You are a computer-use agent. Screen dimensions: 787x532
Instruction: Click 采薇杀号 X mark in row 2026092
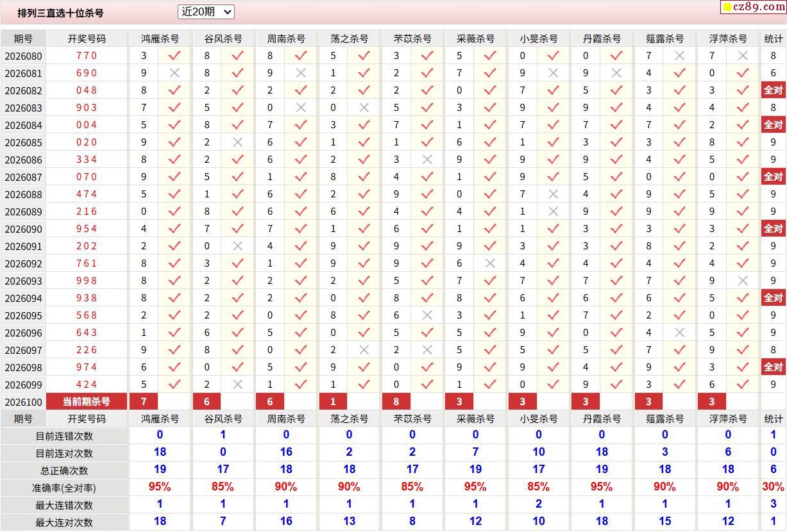pos(491,263)
